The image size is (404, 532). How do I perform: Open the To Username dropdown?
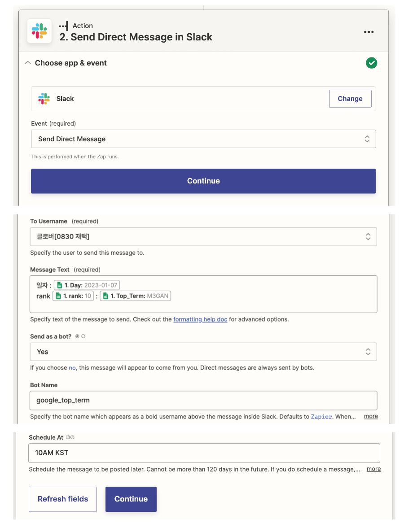(203, 236)
